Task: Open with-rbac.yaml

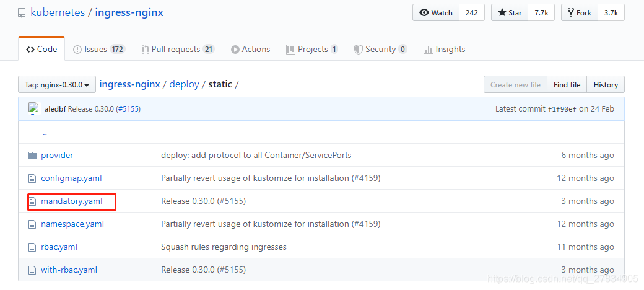Action: [69, 270]
